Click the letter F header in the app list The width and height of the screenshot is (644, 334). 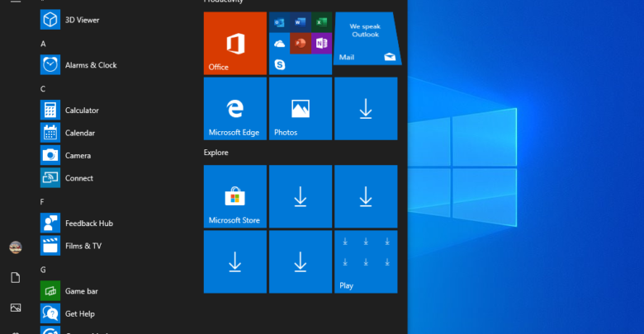[42, 202]
